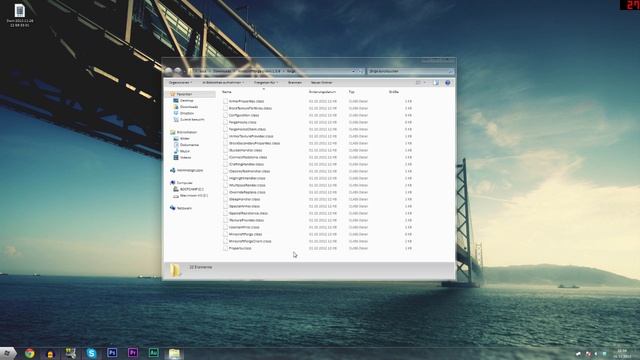Open In Bibliothek aufnehmen dropdown

point(223,83)
